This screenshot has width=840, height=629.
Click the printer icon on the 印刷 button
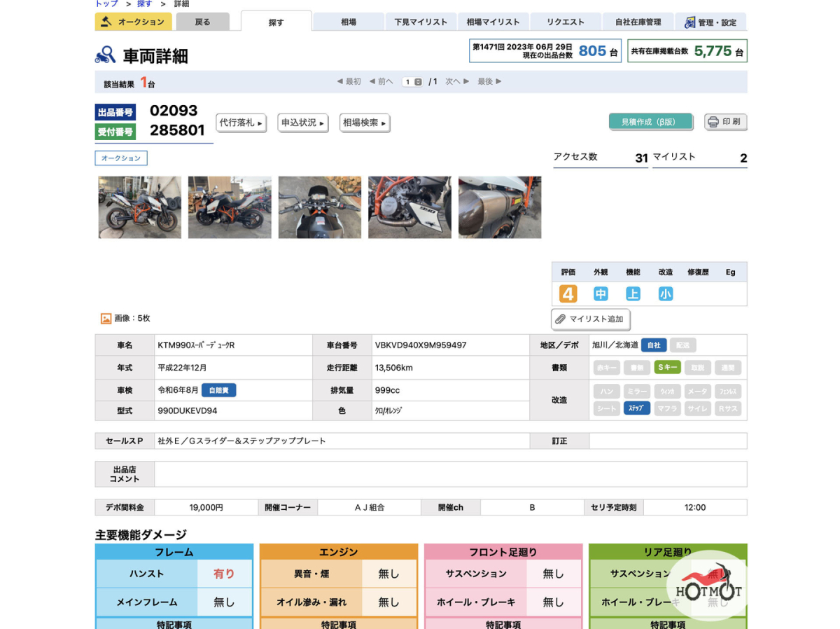pos(713,122)
